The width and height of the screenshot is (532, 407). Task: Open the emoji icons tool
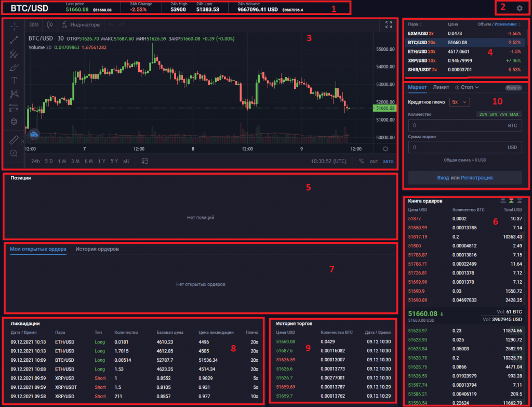[x=14, y=122]
